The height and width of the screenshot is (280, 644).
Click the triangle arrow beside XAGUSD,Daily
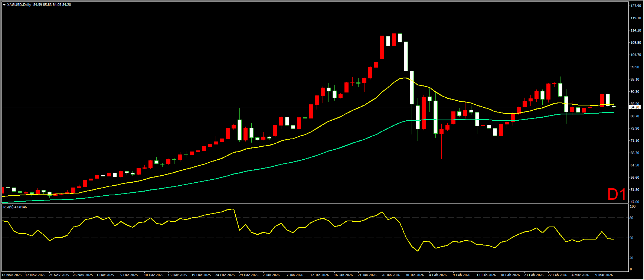[x=4, y=5]
